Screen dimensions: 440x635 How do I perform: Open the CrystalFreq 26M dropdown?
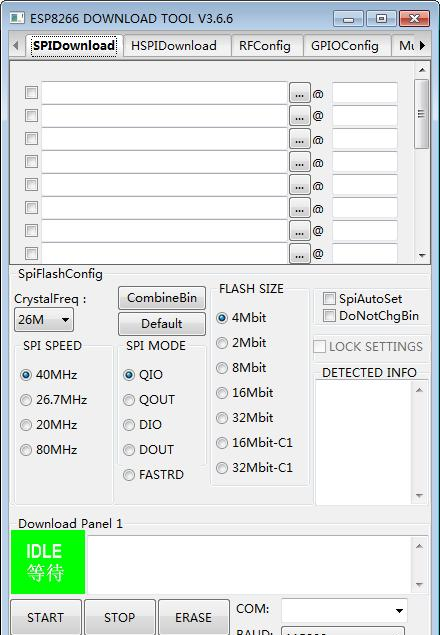[44, 320]
